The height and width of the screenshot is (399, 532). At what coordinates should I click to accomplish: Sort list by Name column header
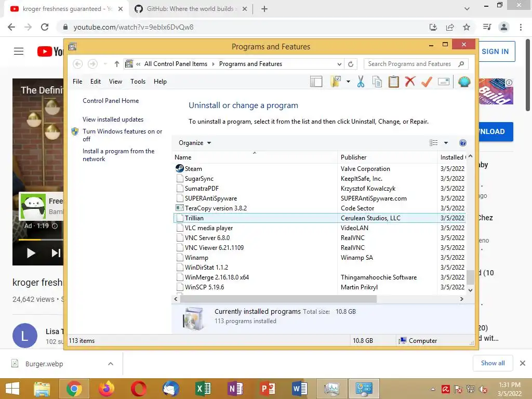tap(255, 157)
